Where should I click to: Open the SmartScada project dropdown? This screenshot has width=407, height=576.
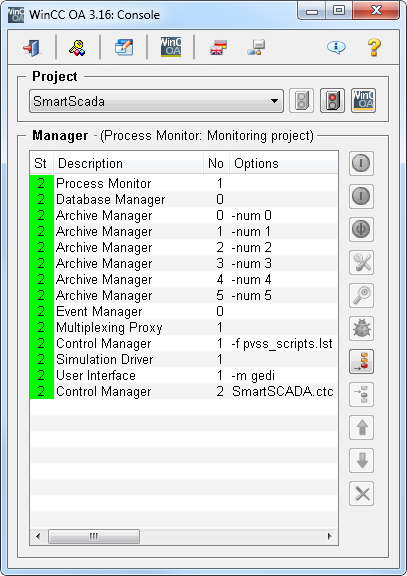156,101
